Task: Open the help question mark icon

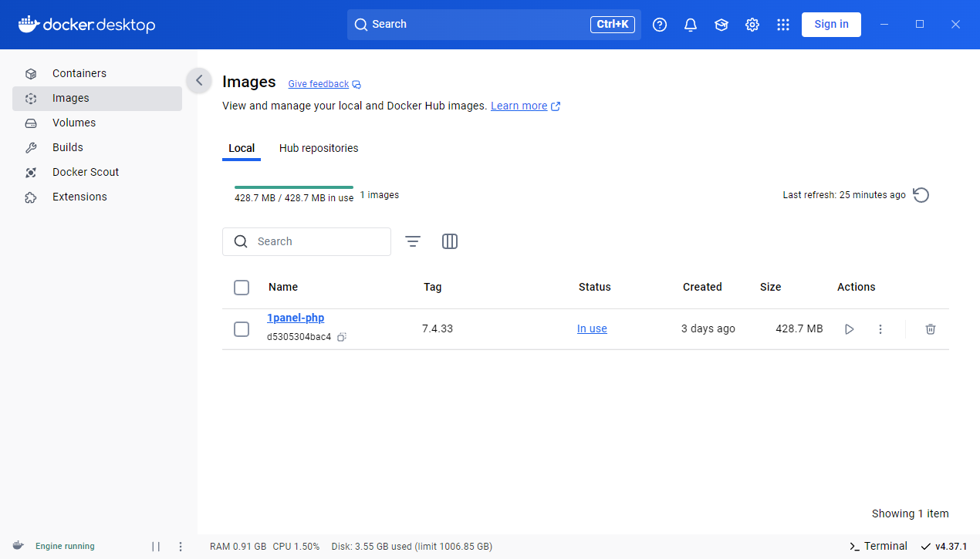Action: coord(660,25)
